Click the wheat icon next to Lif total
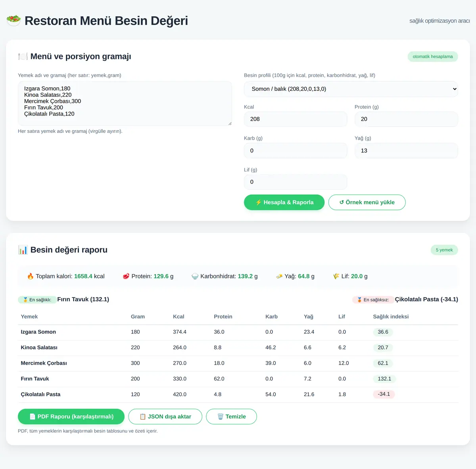Image resolution: width=476 pixels, height=469 pixels. tap(336, 276)
